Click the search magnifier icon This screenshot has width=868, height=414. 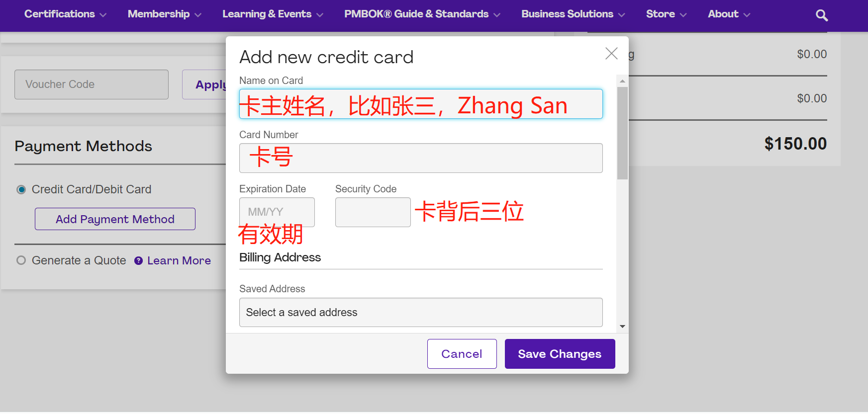tap(822, 15)
